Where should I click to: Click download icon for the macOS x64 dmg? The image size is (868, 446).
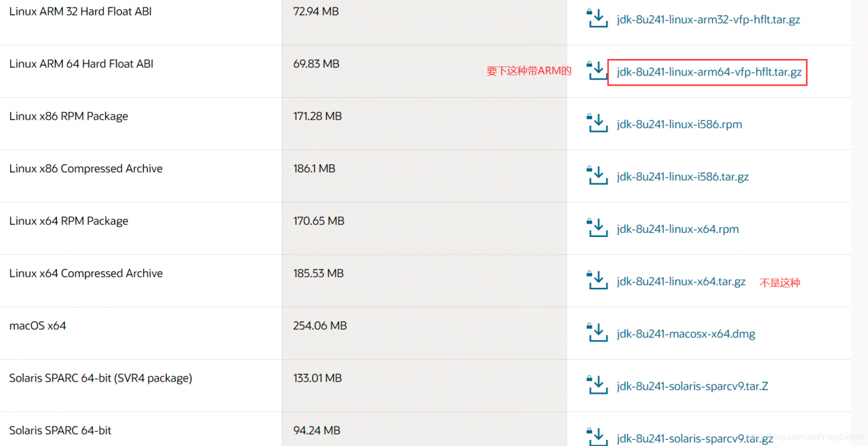[x=597, y=333]
